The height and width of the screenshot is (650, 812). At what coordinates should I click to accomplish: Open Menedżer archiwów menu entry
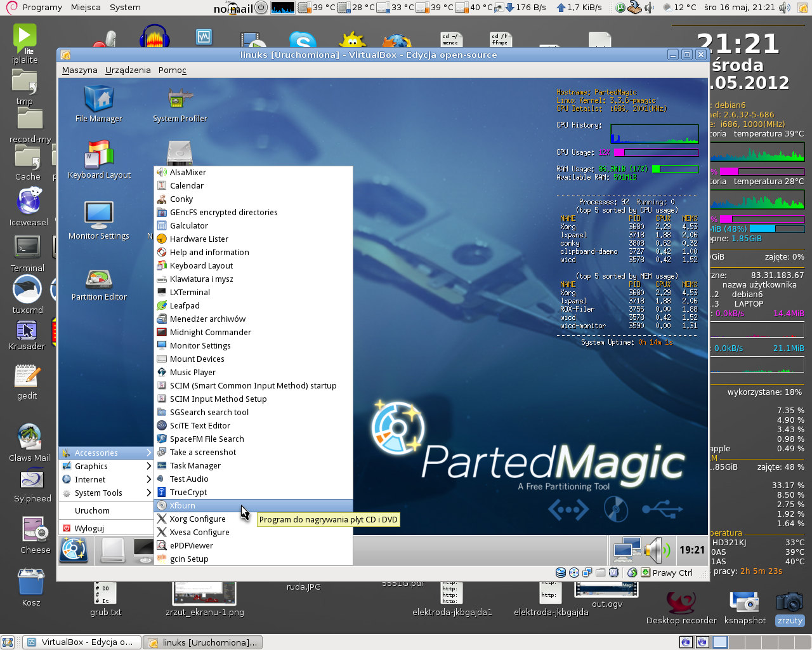254,319
